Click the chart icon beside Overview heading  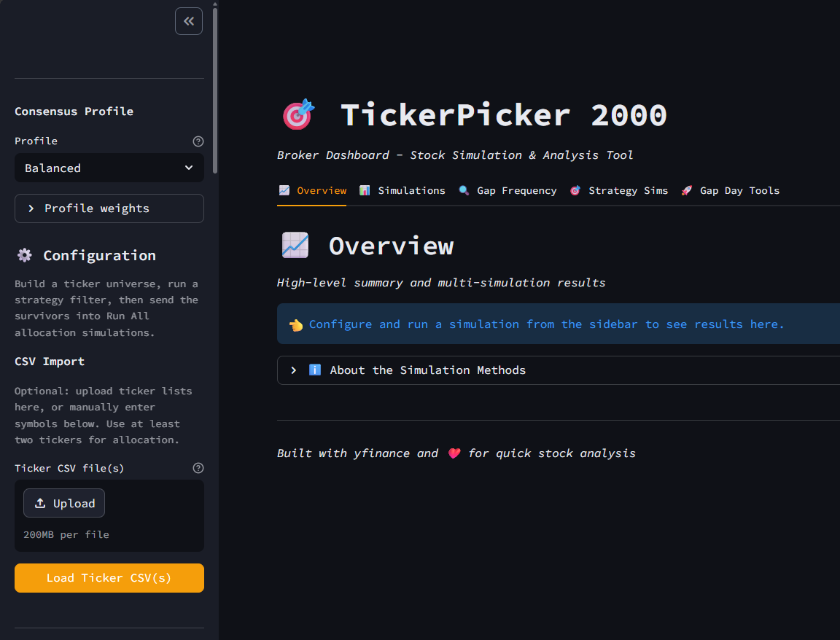(295, 246)
